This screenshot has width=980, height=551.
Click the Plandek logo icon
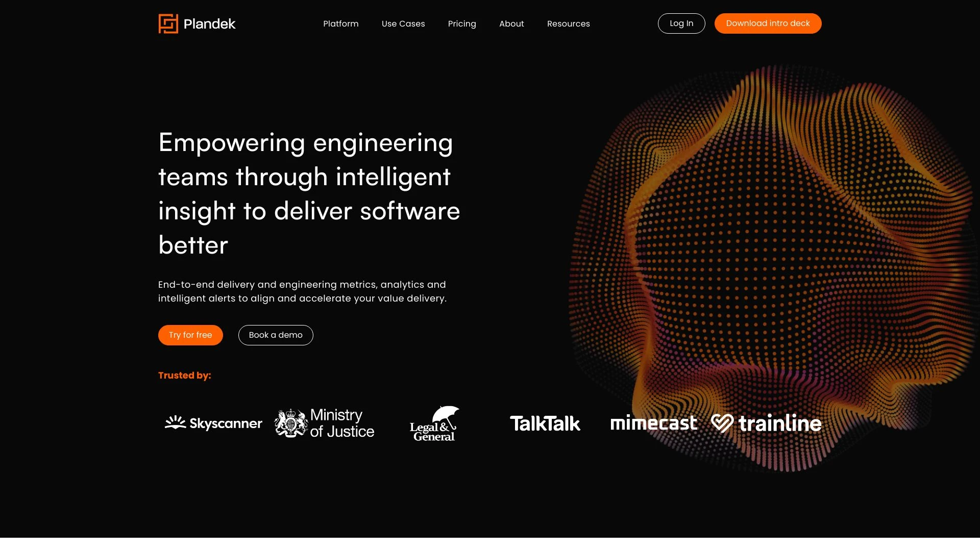click(168, 23)
